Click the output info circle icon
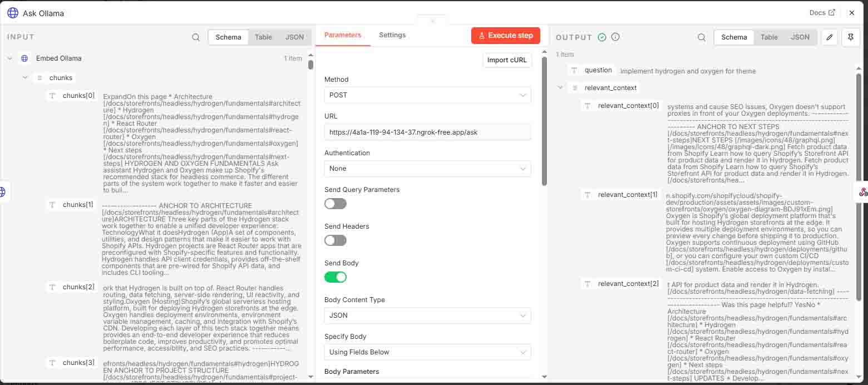Image resolution: width=868 pixels, height=385 pixels. coord(615,37)
